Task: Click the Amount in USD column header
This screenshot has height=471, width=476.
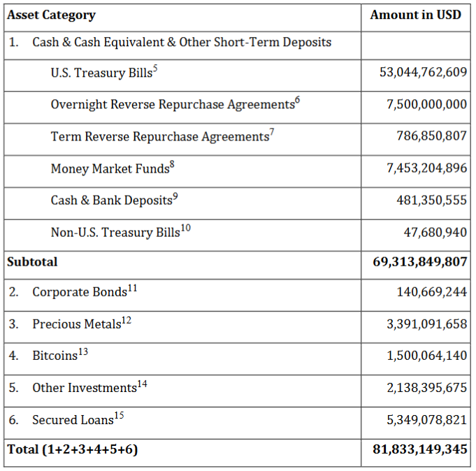Action: [x=416, y=15]
